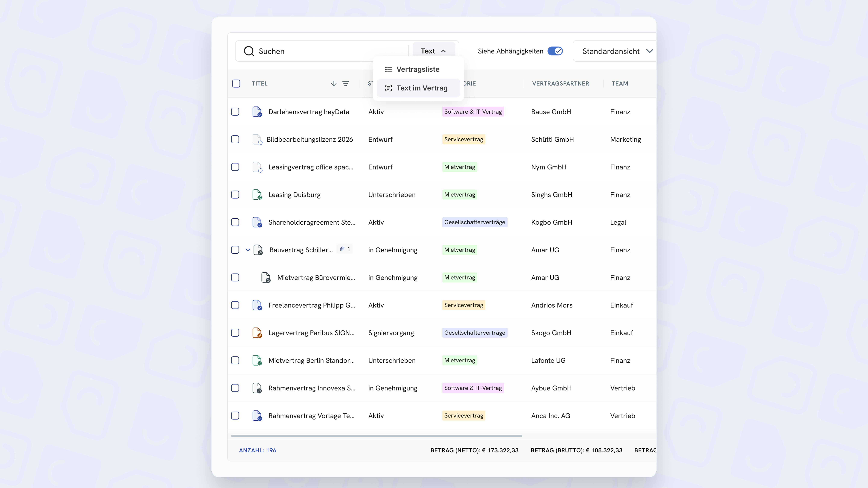Click the Signiervorgang status cell
The image size is (868, 488).
coord(391,333)
